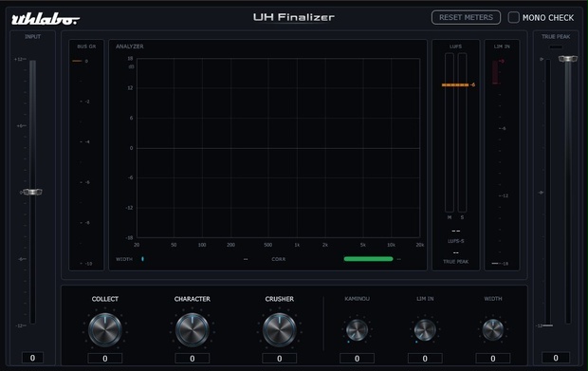Screen dimensions: 588x371
Task: Click the blue WIDTH indicator in analyzer
Action: click(142, 259)
